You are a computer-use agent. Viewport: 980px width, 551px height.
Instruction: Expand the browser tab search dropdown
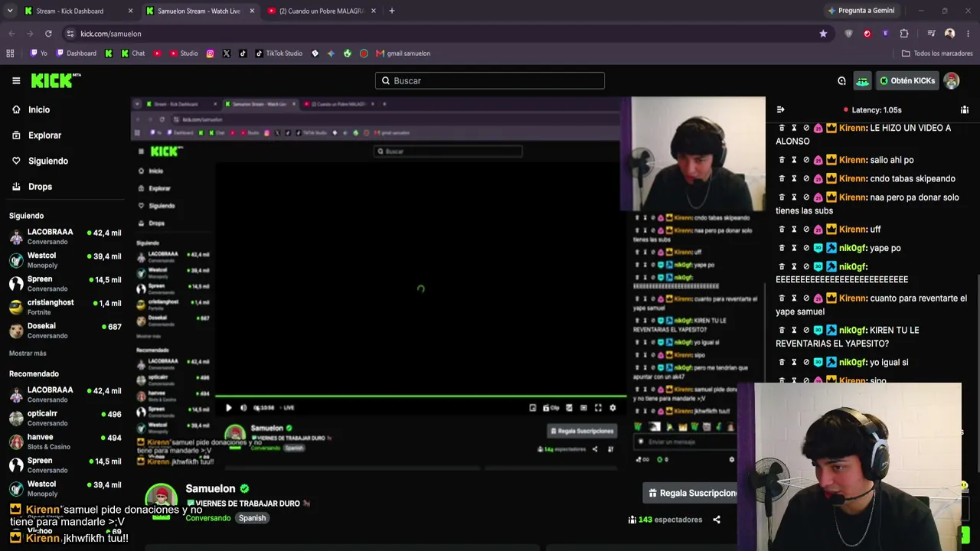coord(10,11)
